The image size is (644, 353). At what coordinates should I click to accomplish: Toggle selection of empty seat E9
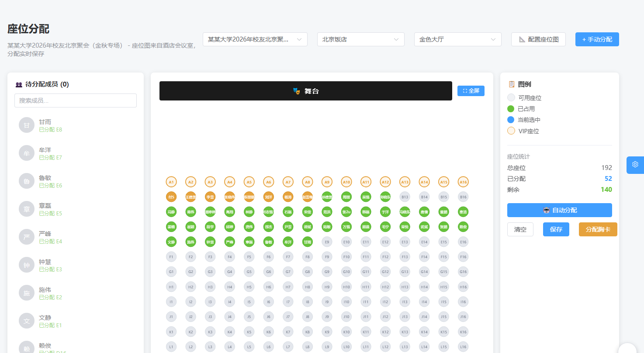pyautogui.click(x=327, y=241)
